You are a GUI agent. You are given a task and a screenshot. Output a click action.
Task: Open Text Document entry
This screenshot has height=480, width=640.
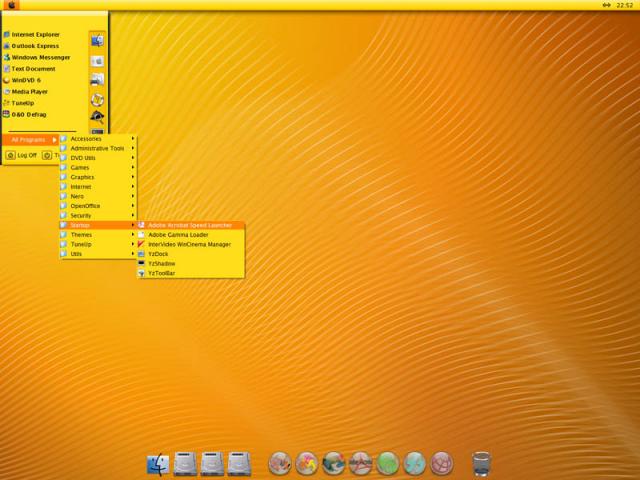(x=29, y=69)
